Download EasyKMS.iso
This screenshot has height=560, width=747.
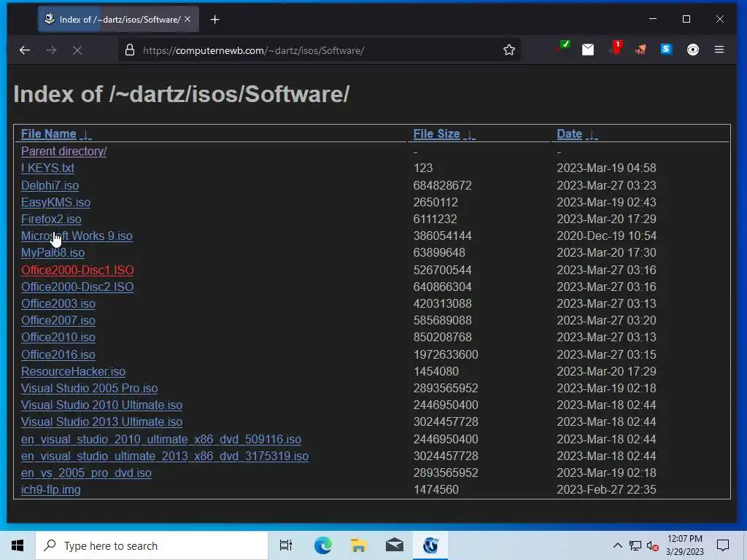point(55,203)
